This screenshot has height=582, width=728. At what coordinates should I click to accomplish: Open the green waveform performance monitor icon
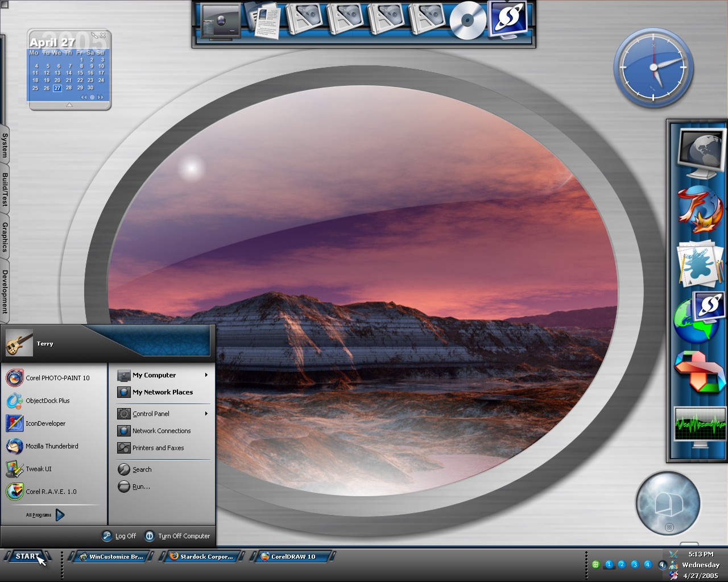pyautogui.click(x=700, y=426)
